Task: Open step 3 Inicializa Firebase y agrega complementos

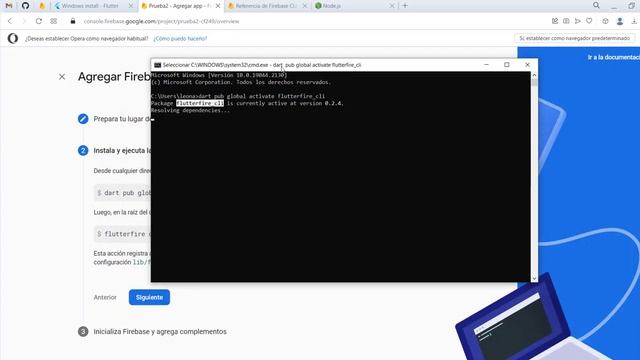Action: point(160,331)
